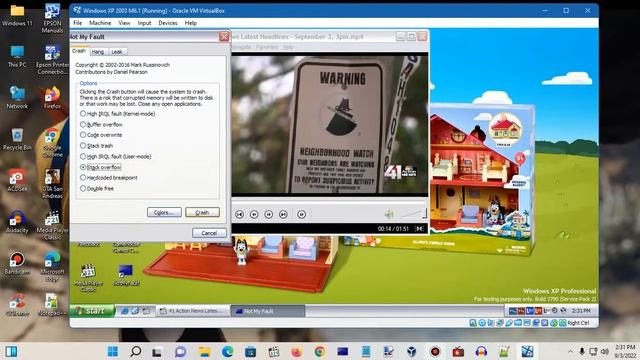Screen dimensions: 640x360
Task: Click the rewind button in media player
Action: 254,214
